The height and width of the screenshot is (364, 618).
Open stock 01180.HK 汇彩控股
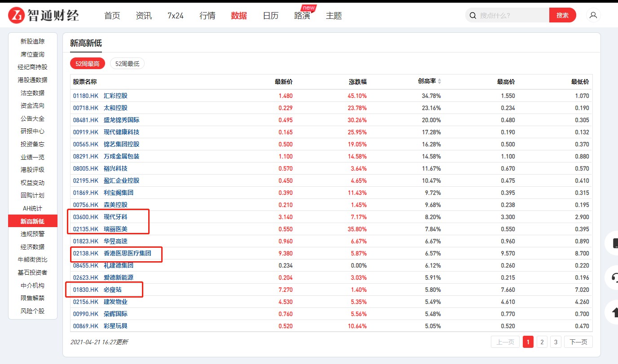(100, 96)
